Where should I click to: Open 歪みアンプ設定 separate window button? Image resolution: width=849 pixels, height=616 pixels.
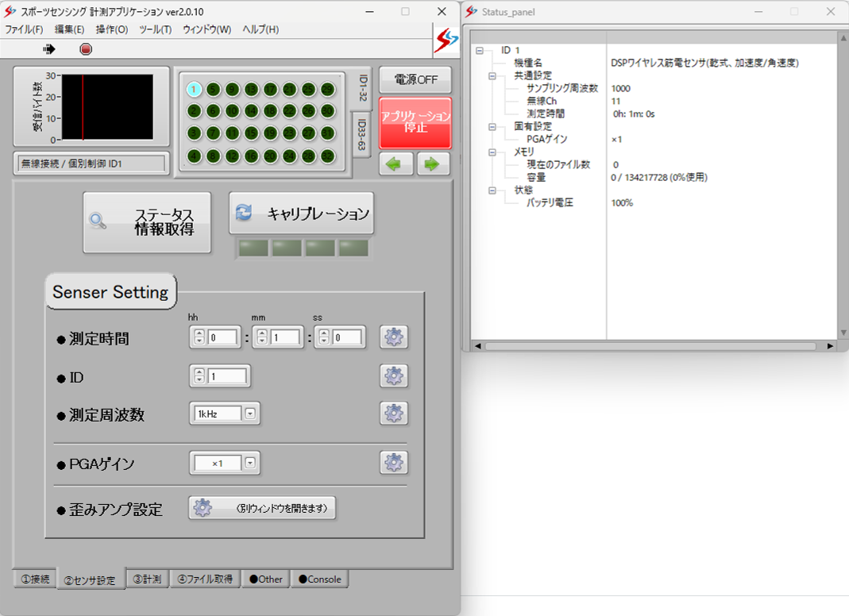(262, 508)
